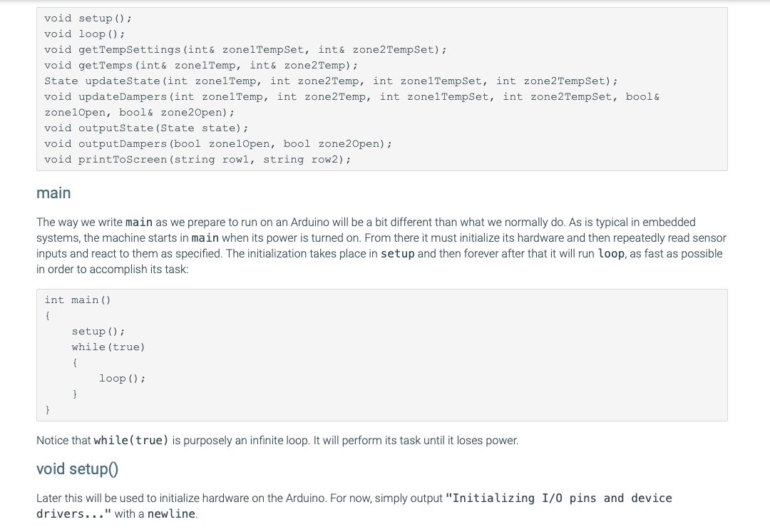The height and width of the screenshot is (532, 770).
Task: Click the "void updateDampers" prototype line
Action: (x=351, y=96)
